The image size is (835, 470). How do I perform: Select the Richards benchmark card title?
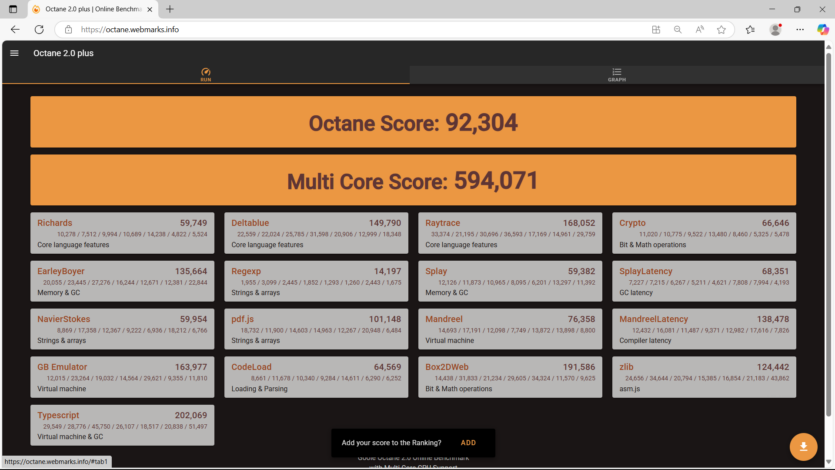pos(54,223)
